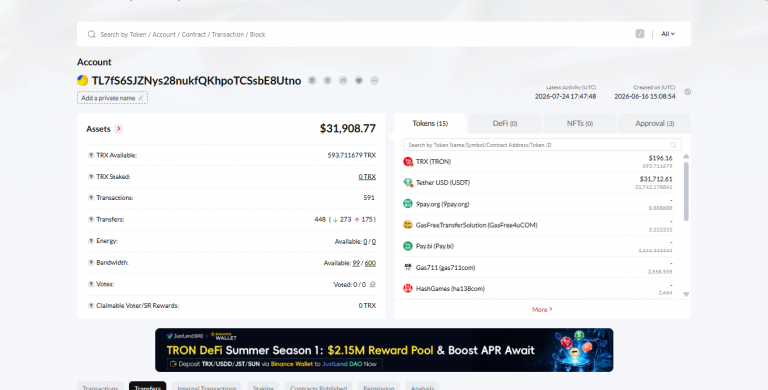The width and height of the screenshot is (768, 390).
Task: Click help icon next to Transfers
Action: click(x=91, y=219)
